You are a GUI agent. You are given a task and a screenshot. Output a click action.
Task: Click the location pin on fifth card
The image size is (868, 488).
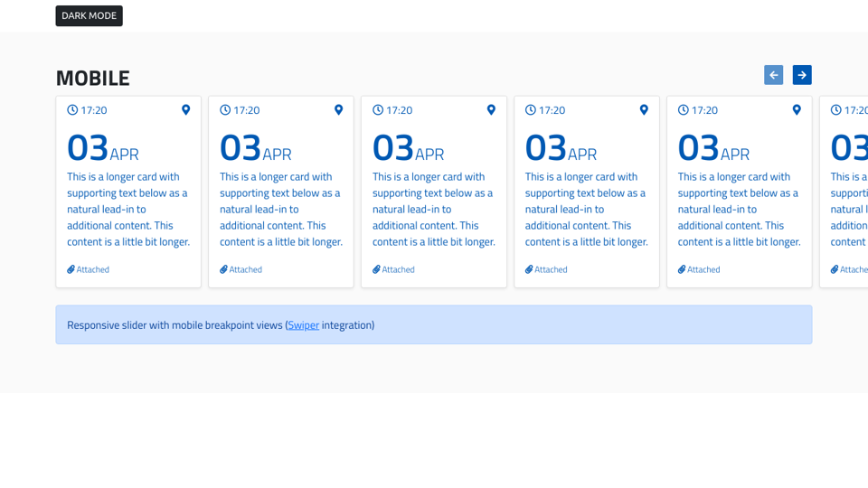797,110
